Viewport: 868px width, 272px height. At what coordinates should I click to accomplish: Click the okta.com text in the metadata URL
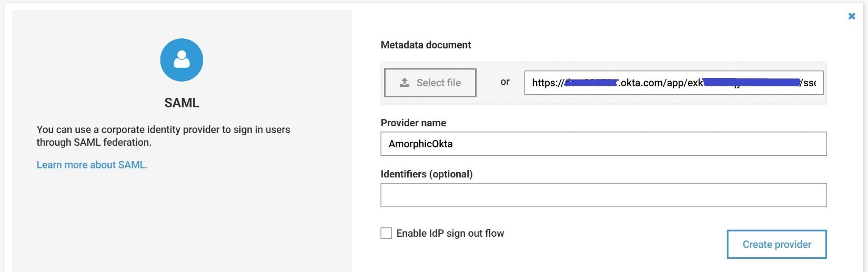[x=642, y=83]
